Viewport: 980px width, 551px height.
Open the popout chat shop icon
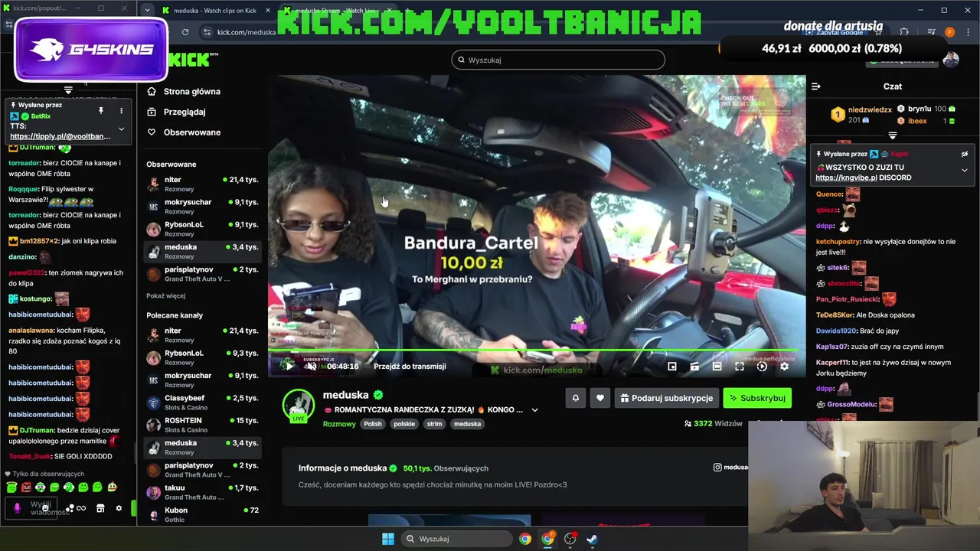pyautogui.click(x=100, y=508)
